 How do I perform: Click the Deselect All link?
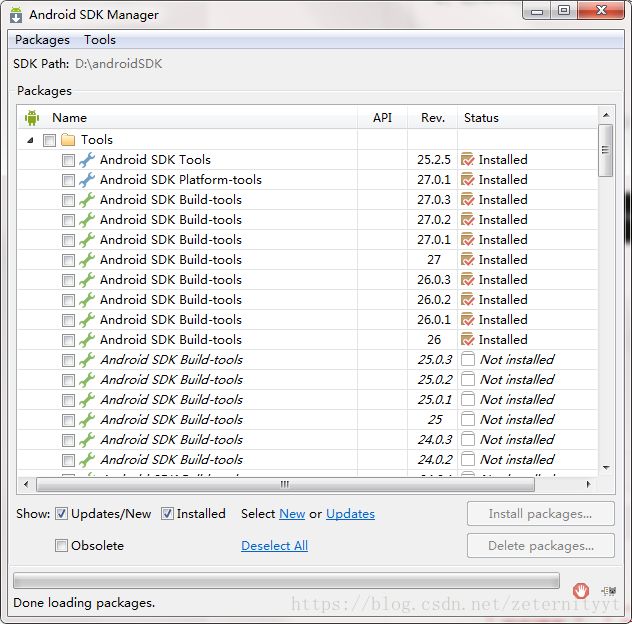click(x=274, y=546)
